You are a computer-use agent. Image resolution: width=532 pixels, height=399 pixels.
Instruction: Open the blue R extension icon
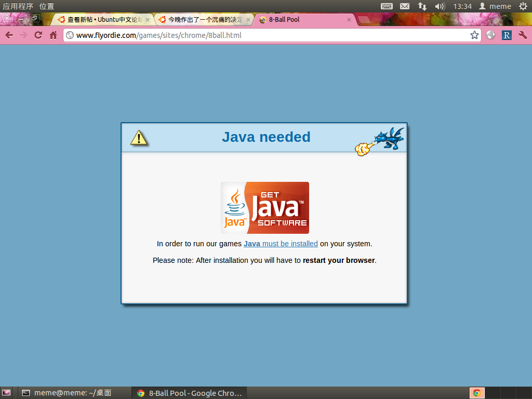click(x=507, y=35)
